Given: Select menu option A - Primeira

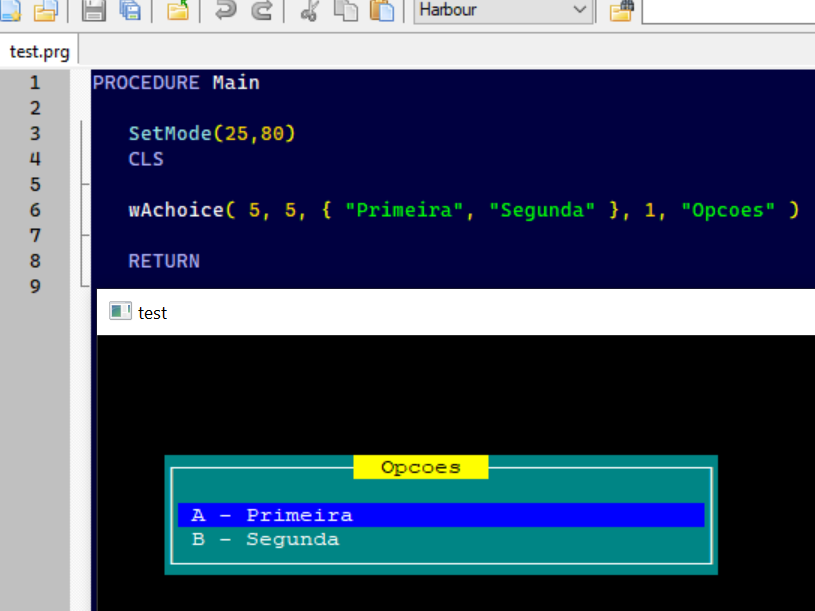Looking at the screenshot, I should click(441, 515).
